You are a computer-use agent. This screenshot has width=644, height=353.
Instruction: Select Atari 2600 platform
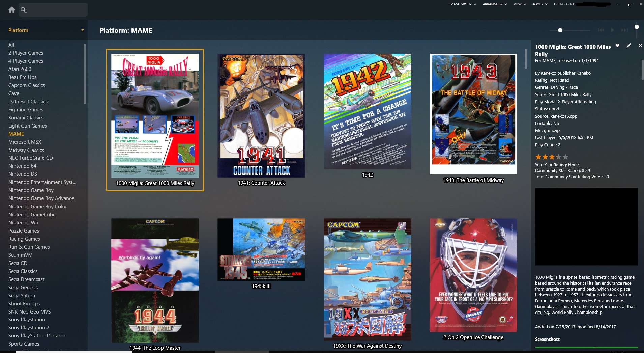click(20, 69)
